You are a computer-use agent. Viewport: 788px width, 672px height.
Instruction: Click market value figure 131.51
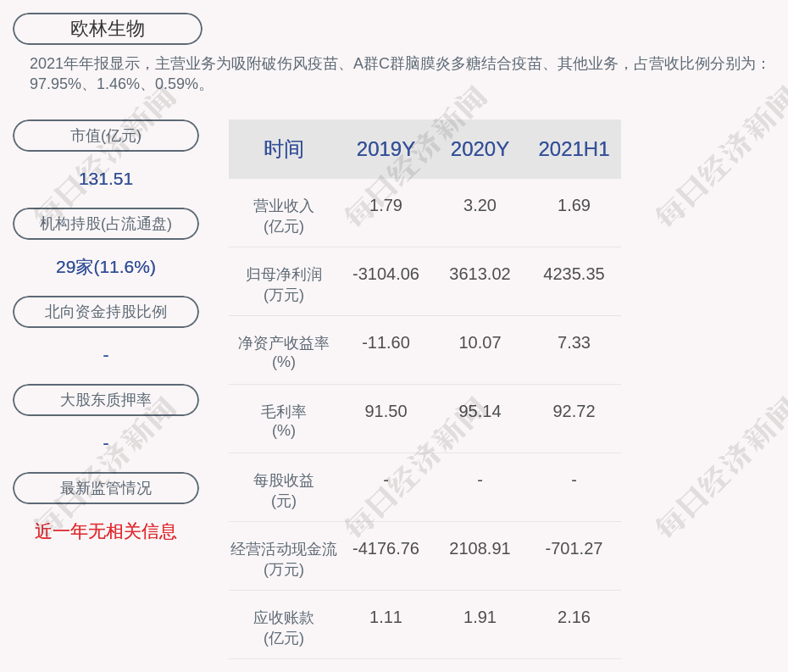tap(106, 179)
